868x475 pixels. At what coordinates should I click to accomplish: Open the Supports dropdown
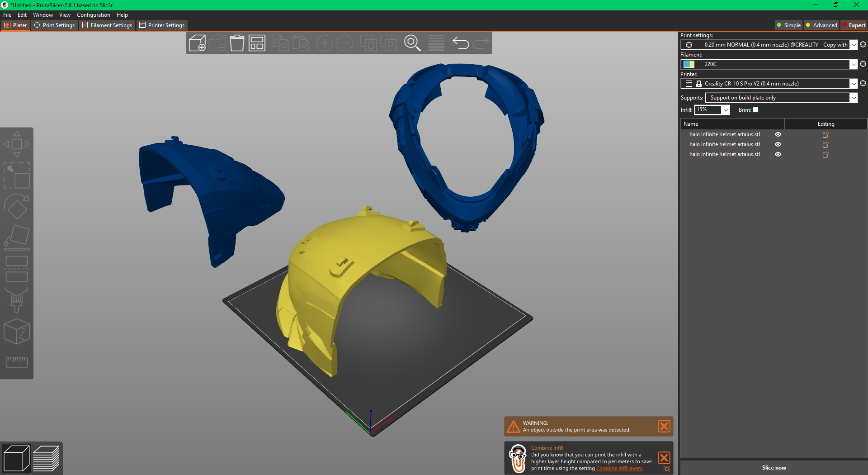coord(854,98)
